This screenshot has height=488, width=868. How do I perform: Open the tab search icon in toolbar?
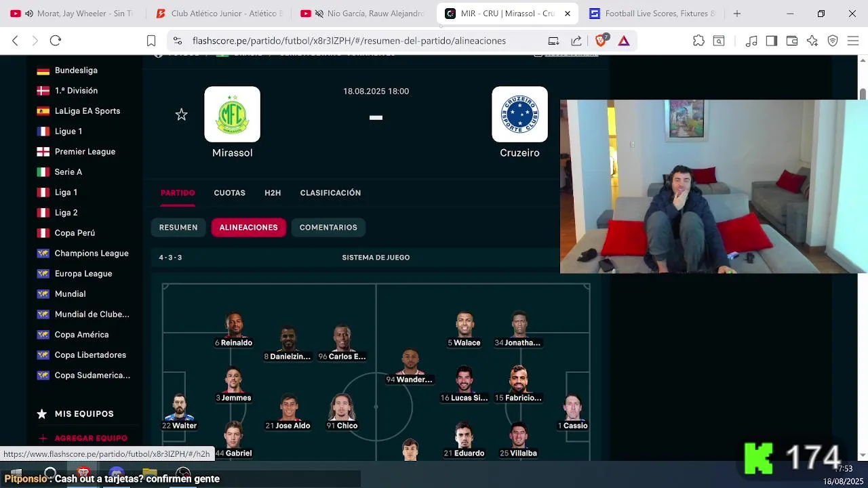pos(719,41)
